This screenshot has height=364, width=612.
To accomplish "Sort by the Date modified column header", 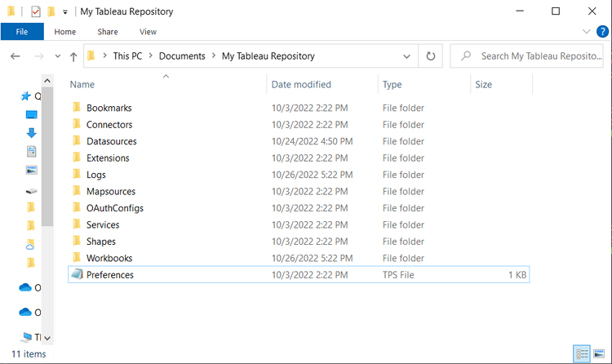I will coord(301,84).
